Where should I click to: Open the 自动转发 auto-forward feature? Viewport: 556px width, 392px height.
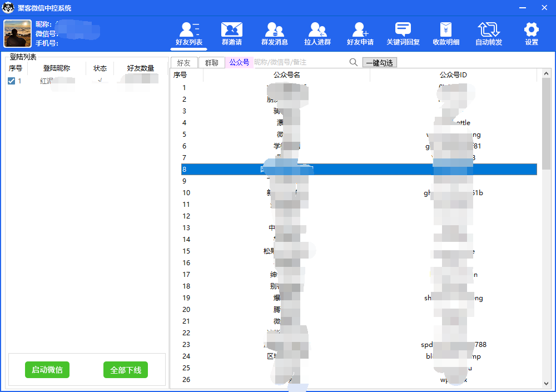488,33
